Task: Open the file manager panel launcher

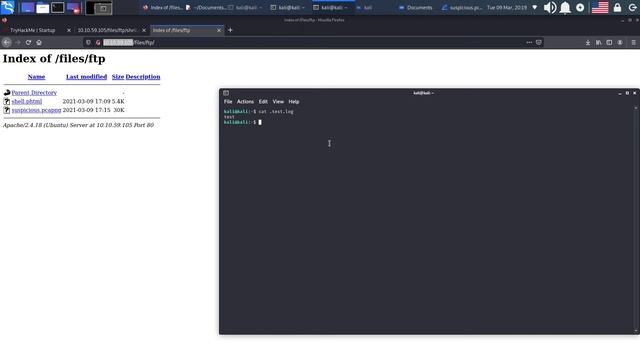Action: click(42, 7)
